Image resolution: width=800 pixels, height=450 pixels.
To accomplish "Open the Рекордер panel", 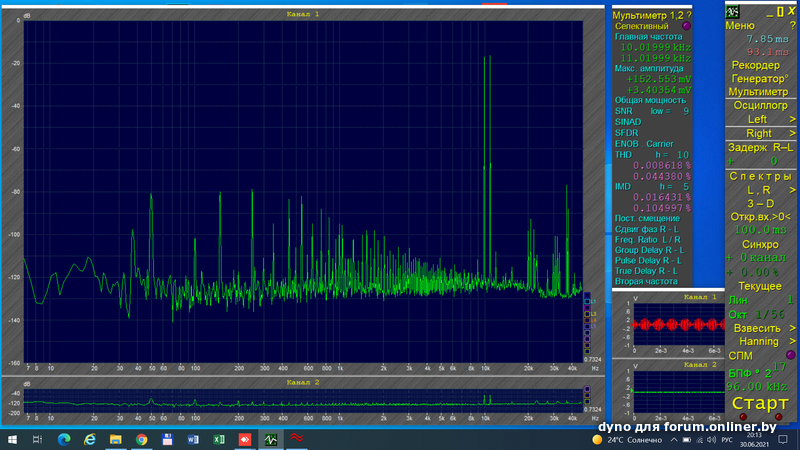I will [756, 65].
